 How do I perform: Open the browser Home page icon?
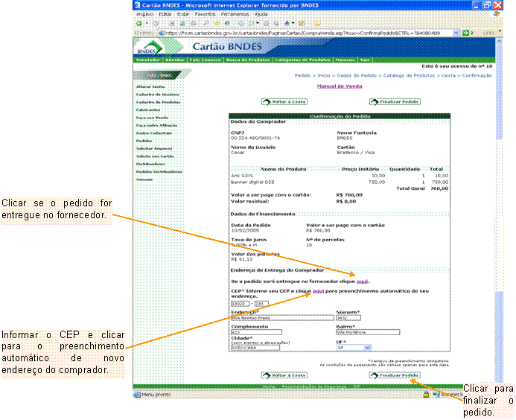pos(193,23)
